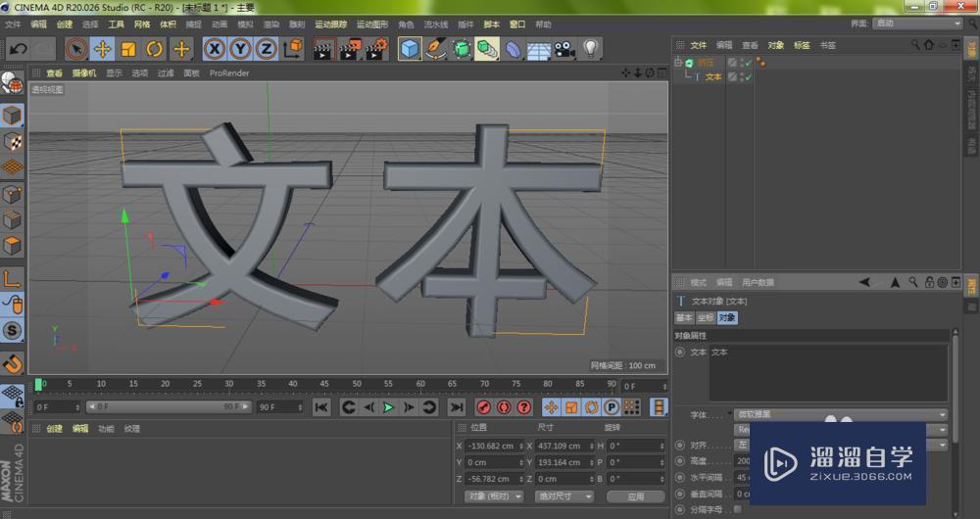Jump to the start of animation
This screenshot has height=519, width=980.
pyautogui.click(x=321, y=407)
